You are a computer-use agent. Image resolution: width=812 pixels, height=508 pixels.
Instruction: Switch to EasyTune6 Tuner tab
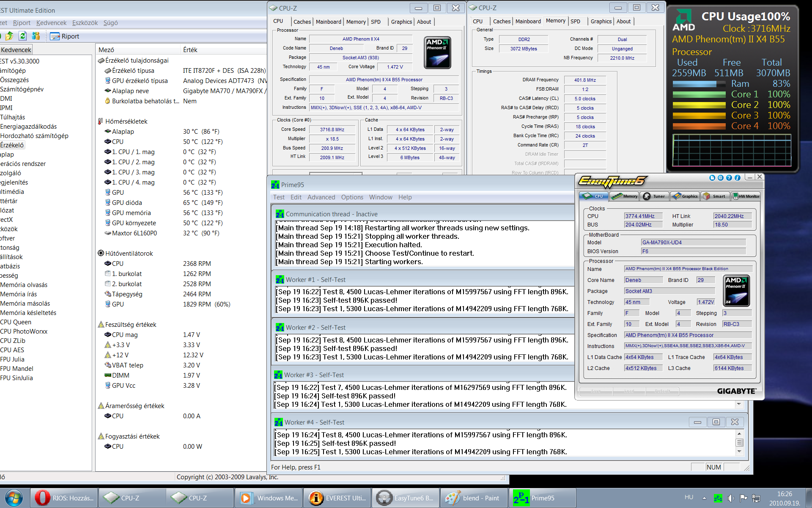(655, 196)
